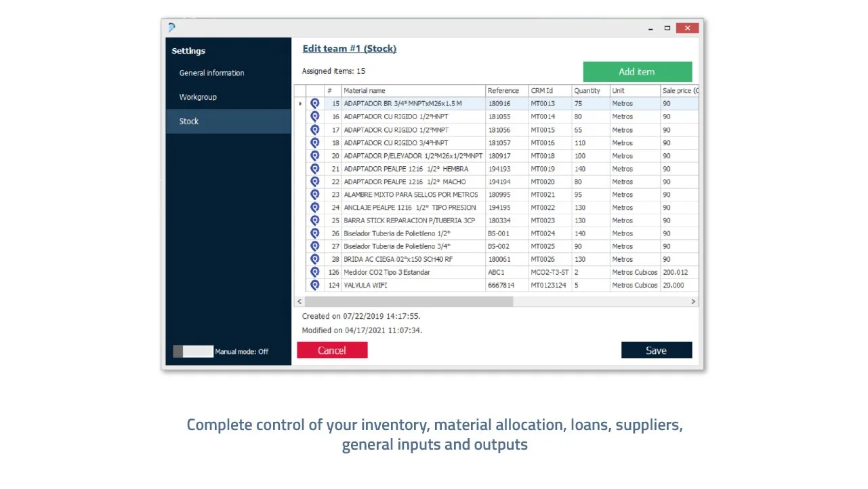Viewport: 868px width, 489px height.
Task: Click the location icon for item 20
Action: point(314,155)
